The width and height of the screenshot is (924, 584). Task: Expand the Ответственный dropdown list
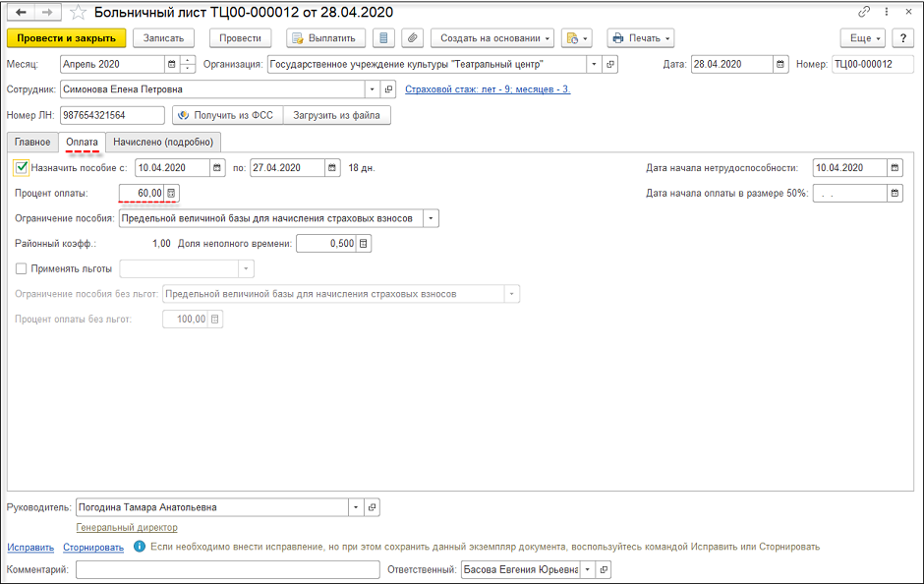coord(588,570)
